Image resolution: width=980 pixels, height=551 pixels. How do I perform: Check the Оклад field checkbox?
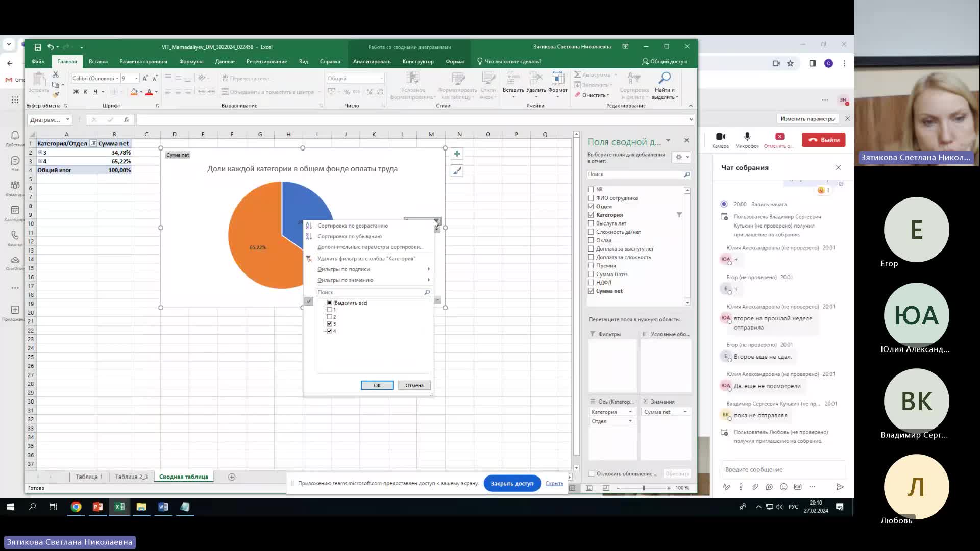pyautogui.click(x=591, y=240)
